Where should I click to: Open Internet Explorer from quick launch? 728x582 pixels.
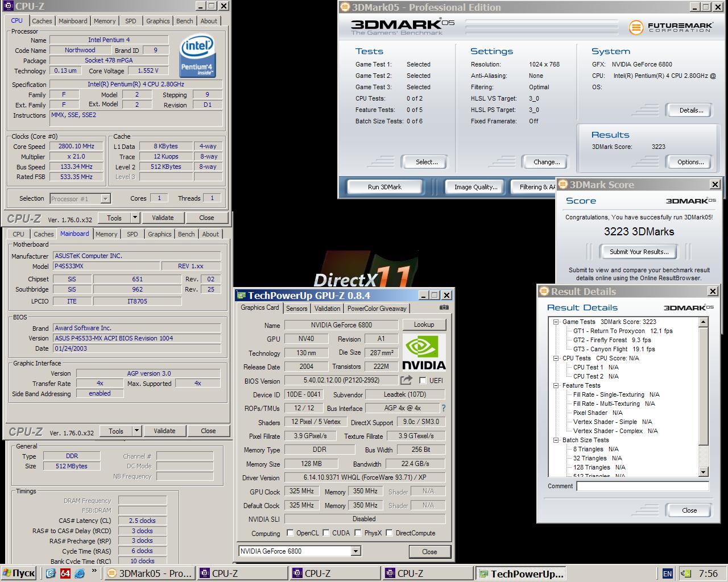[79, 573]
